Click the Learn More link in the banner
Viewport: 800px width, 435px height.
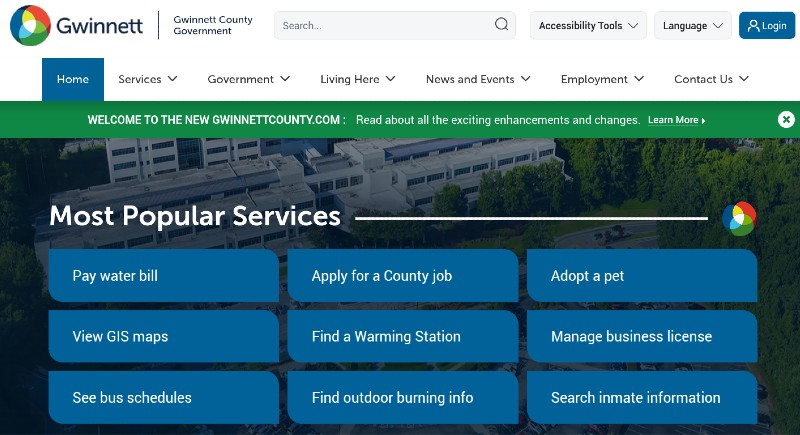676,120
